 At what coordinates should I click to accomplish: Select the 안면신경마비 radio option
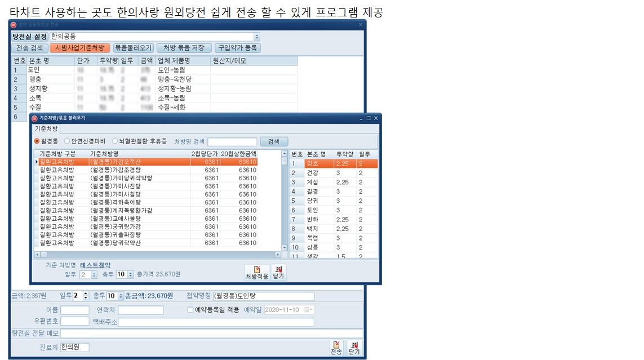click(x=68, y=141)
